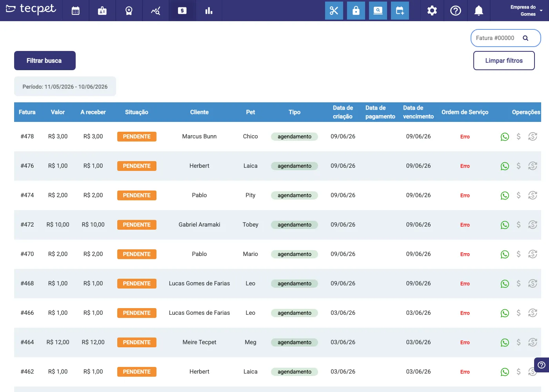Send WhatsApp message for invoice #478
Image resolution: width=549 pixels, height=392 pixels.
[505, 137]
